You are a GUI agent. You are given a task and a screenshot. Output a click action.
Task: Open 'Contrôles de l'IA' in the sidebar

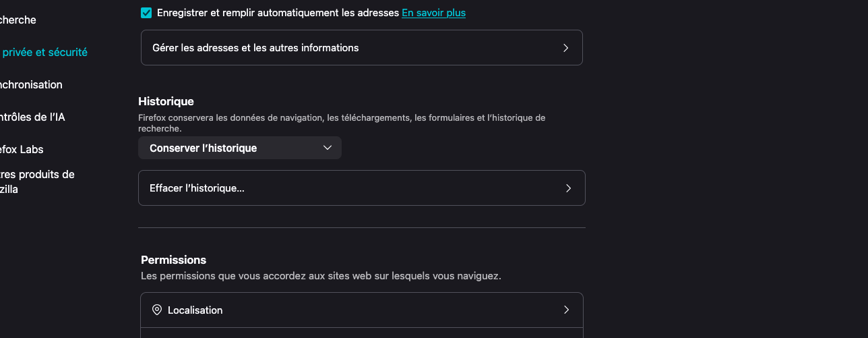[x=32, y=117]
